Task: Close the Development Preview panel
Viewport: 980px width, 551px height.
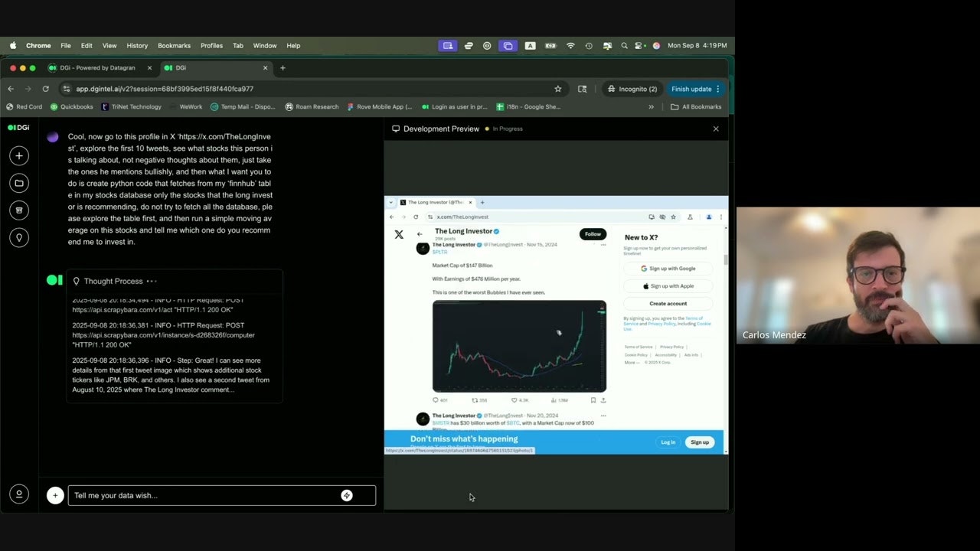Action: [x=716, y=129]
